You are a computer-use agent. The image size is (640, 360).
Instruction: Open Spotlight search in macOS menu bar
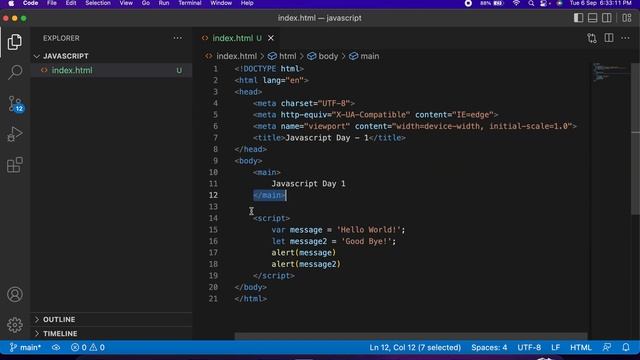pos(531,3)
